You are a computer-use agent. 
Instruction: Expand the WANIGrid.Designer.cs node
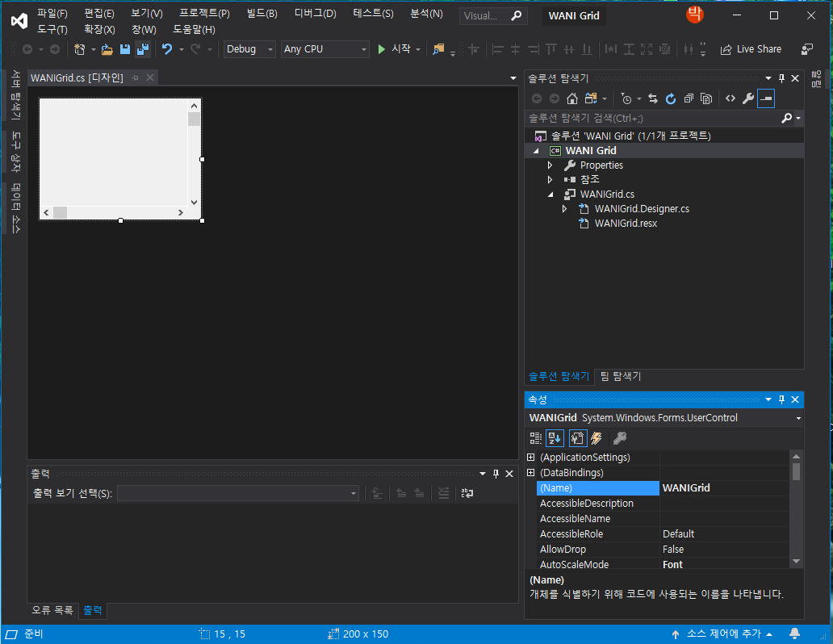[x=565, y=209]
